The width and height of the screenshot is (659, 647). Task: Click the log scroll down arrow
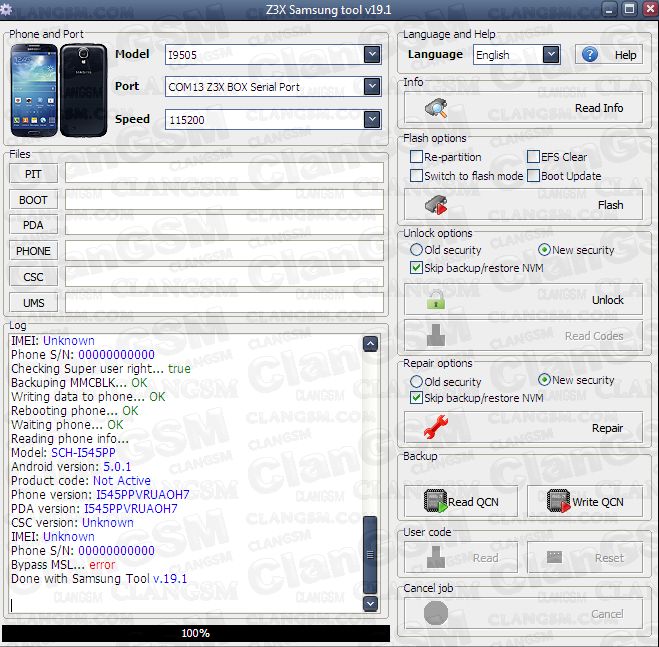click(370, 604)
